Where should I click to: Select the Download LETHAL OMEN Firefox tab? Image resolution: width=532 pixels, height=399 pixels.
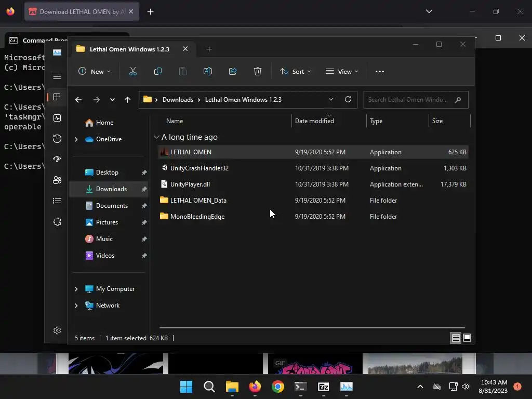coord(82,12)
